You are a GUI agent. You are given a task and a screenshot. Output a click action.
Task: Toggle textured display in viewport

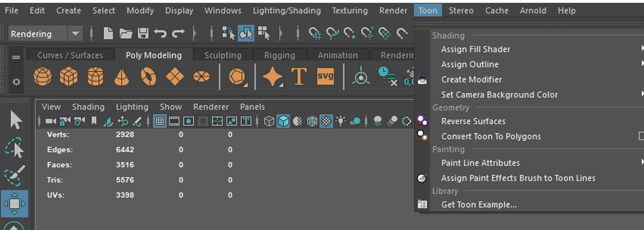(326, 121)
